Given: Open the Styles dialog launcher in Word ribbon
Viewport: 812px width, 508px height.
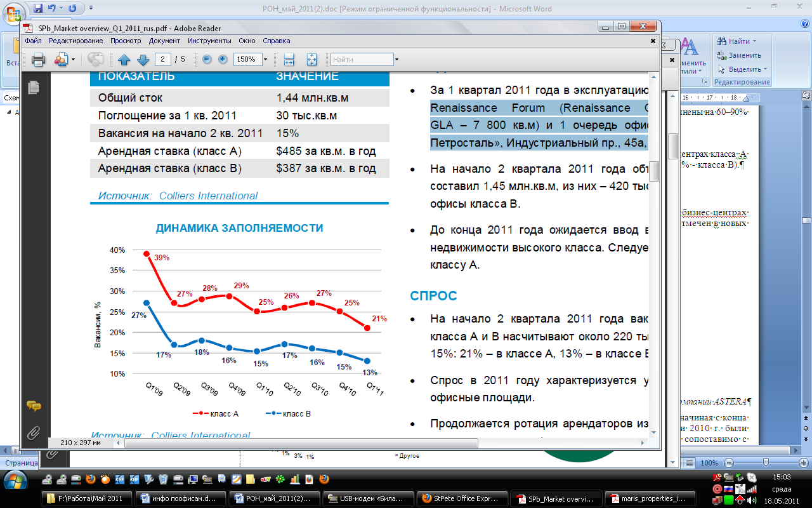Looking at the screenshot, I should tap(705, 83).
